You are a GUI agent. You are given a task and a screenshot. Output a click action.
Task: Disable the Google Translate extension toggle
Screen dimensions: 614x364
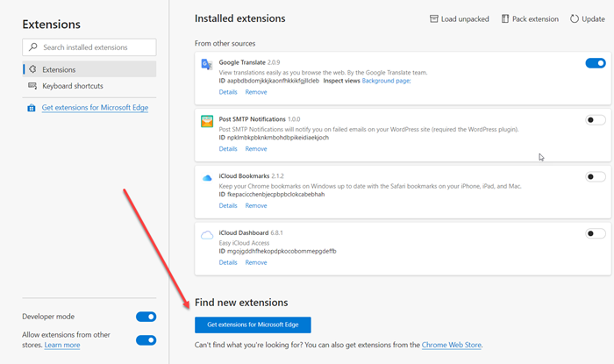tap(595, 63)
